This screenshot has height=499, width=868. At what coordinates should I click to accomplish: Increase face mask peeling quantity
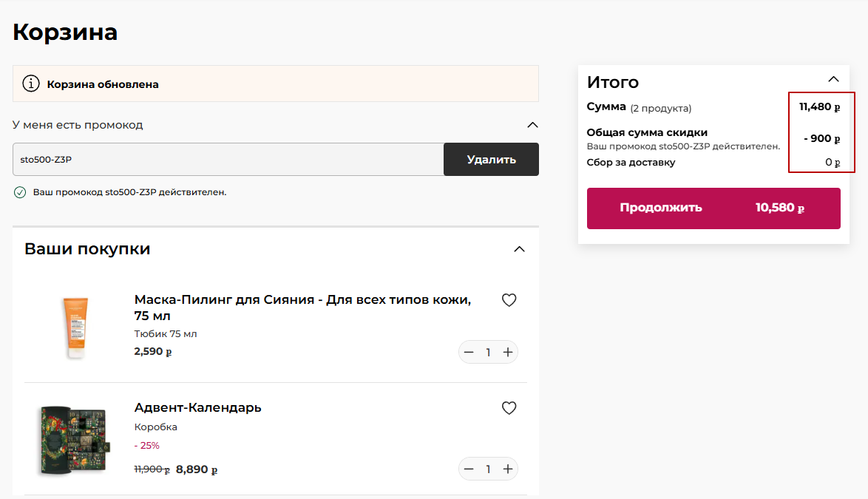click(x=508, y=353)
